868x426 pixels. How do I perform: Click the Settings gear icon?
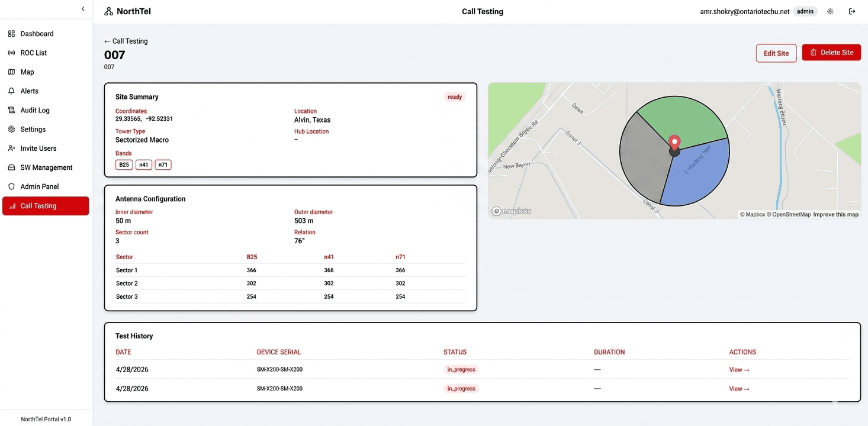click(x=11, y=129)
